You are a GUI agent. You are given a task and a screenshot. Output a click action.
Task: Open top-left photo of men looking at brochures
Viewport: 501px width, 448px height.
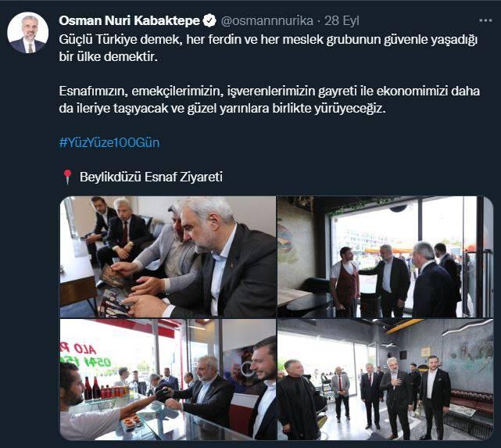coord(168,256)
